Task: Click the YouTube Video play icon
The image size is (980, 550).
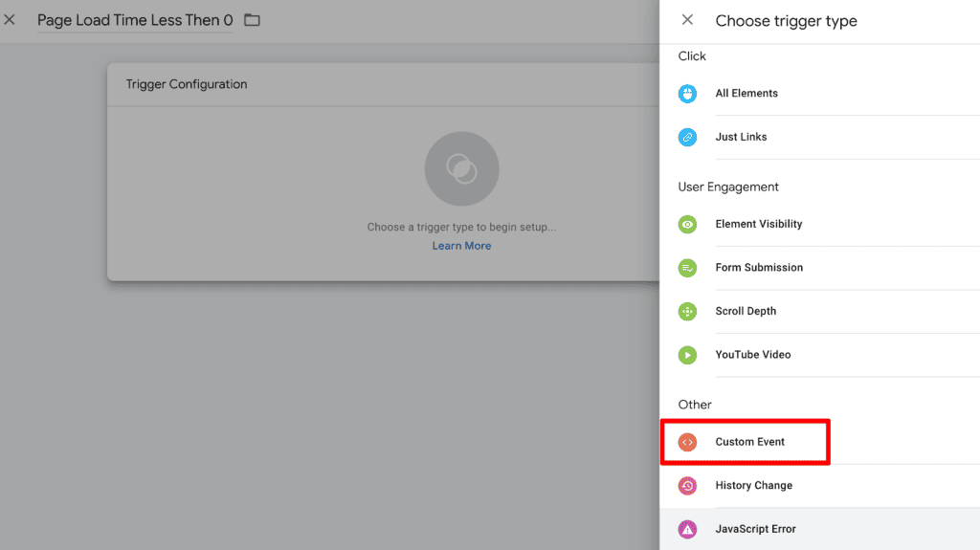Action: (687, 355)
